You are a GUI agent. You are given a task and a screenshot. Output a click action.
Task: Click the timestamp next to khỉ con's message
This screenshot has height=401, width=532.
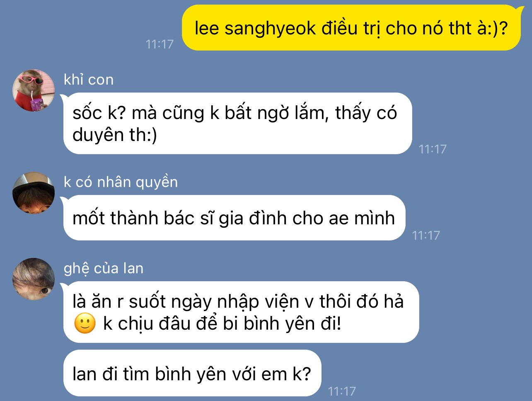pos(433,149)
